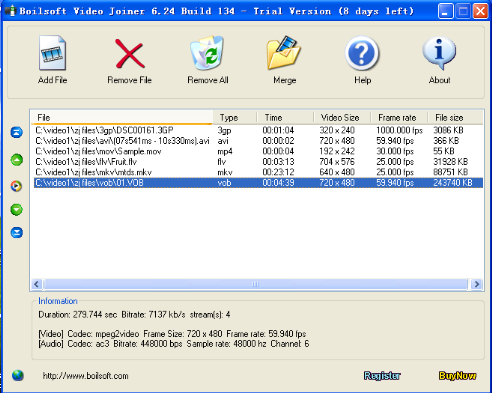Click the mp4 type cell

[225, 152]
